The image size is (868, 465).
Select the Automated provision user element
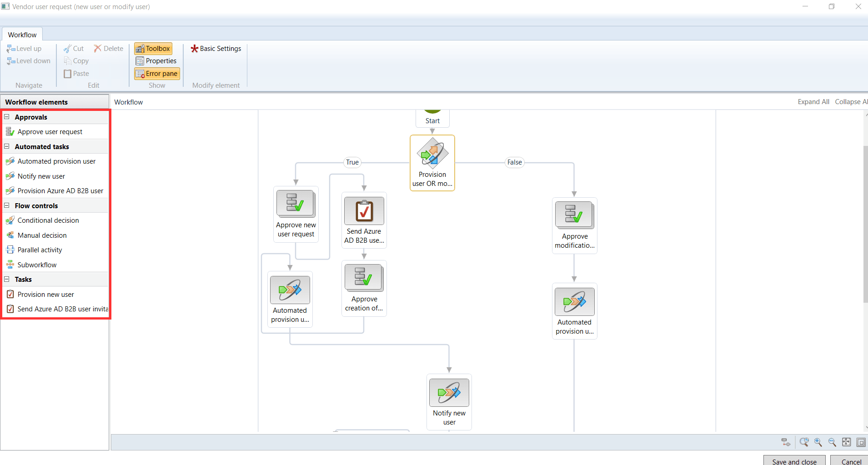pyautogui.click(x=56, y=161)
